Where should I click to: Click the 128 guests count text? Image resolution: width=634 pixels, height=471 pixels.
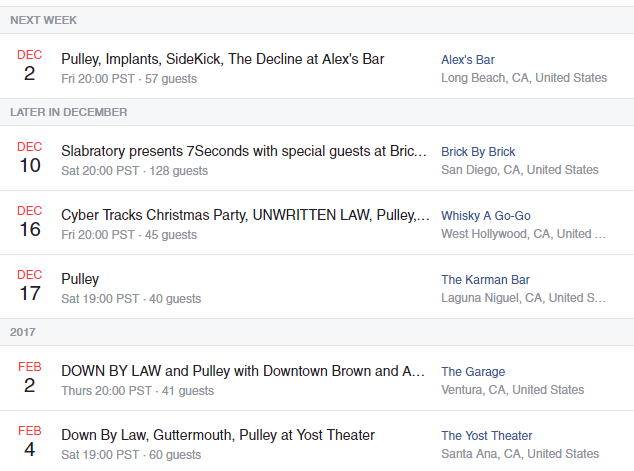(178, 171)
